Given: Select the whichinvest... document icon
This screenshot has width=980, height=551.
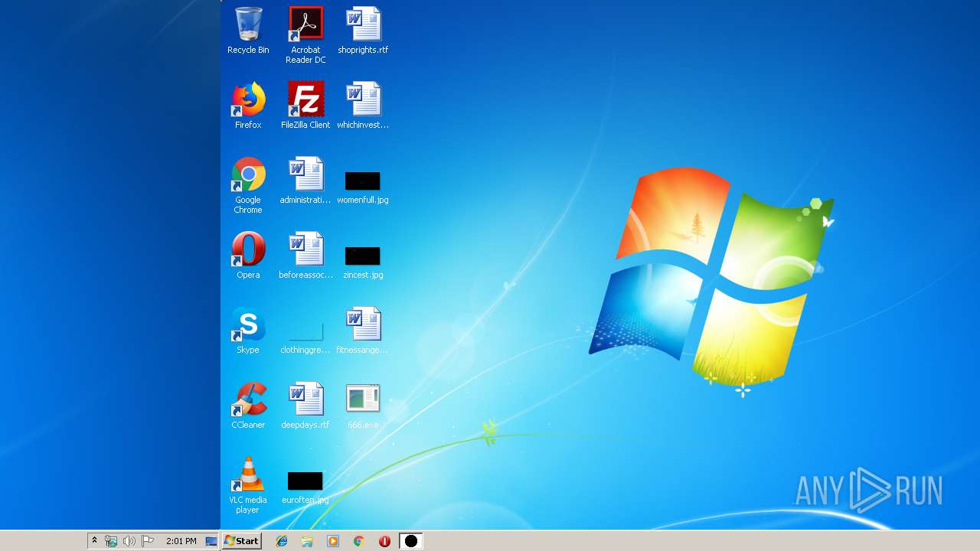Looking at the screenshot, I should 363,106.
